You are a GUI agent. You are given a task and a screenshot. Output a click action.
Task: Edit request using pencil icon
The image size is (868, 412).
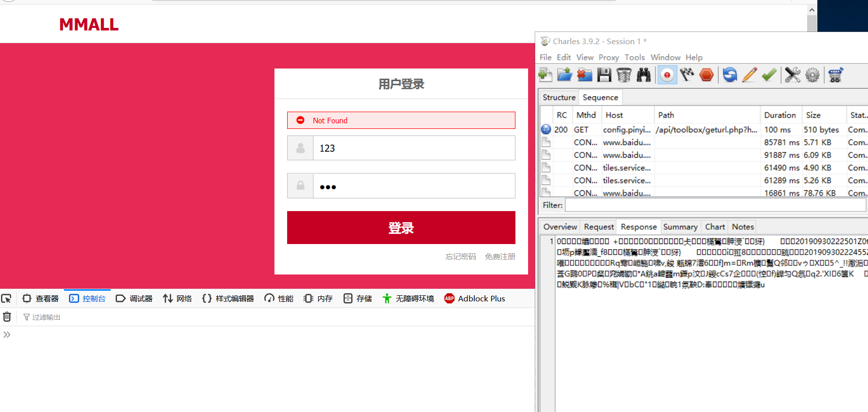749,75
